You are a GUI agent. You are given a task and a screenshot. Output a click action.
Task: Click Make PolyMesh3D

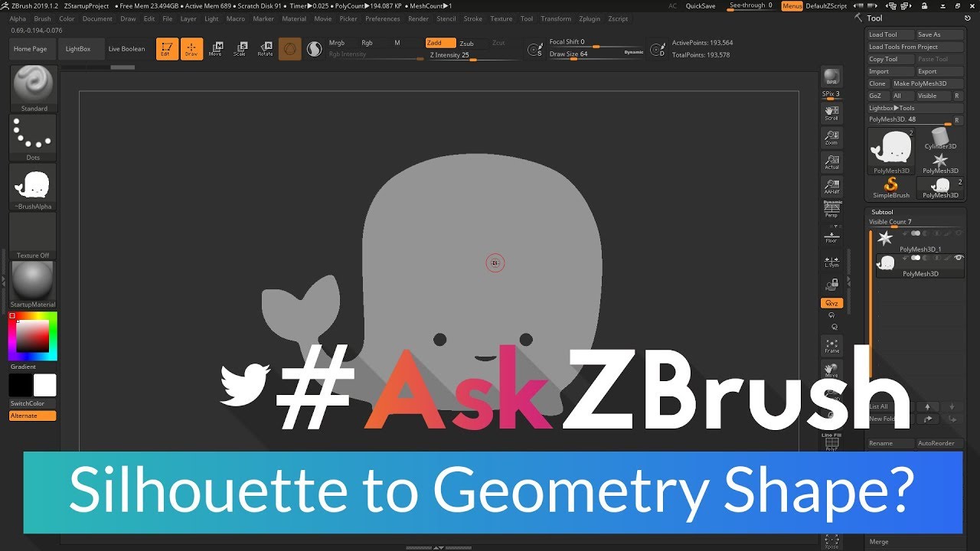pyautogui.click(x=926, y=83)
